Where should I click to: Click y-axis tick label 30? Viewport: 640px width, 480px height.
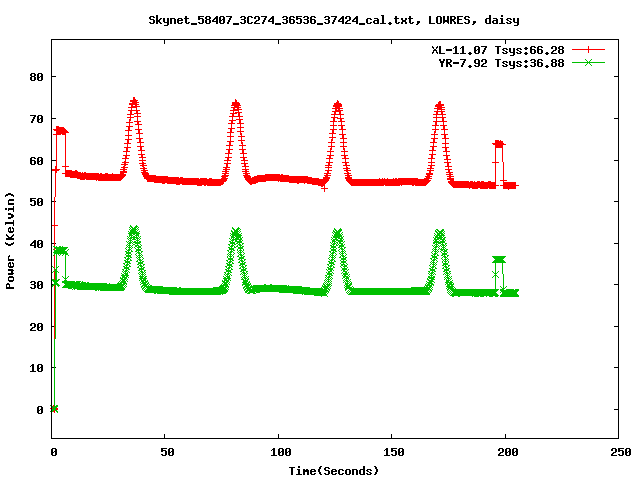point(37,285)
